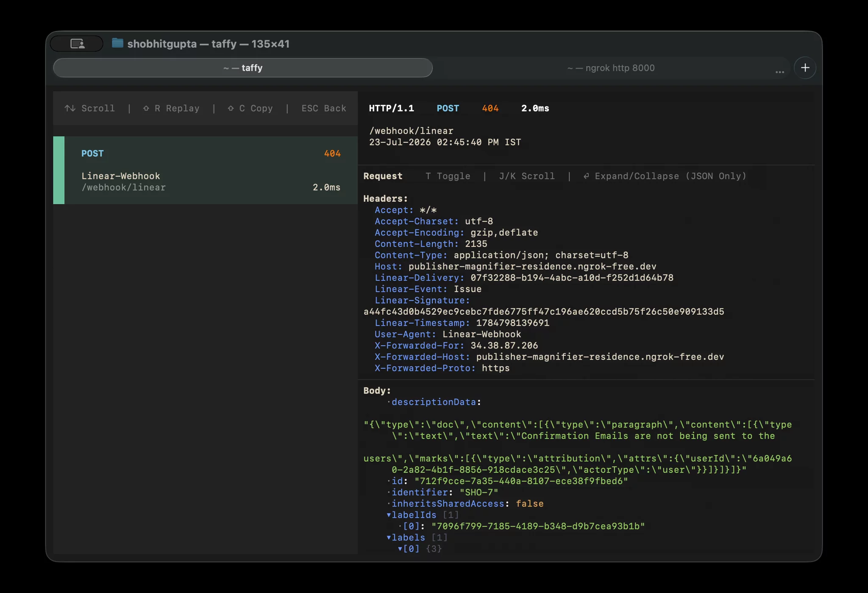The height and width of the screenshot is (593, 868).
Task: Click the blue folder icon in title
Action: [x=117, y=43]
